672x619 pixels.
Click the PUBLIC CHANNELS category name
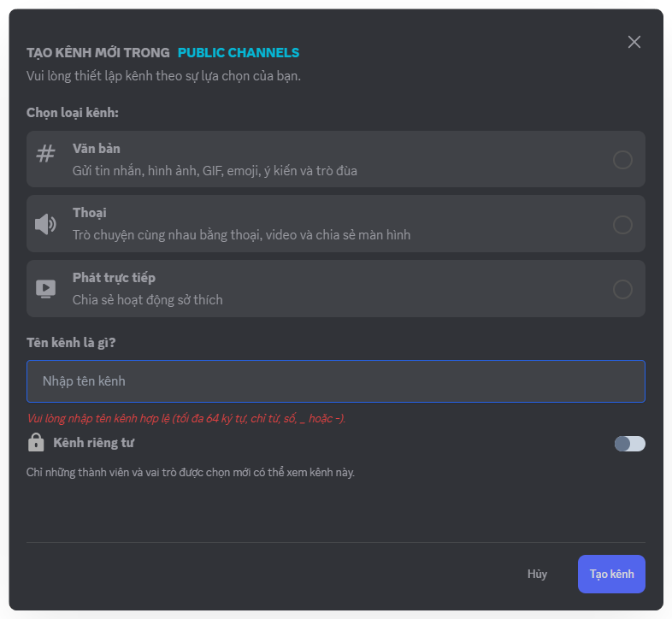(239, 53)
